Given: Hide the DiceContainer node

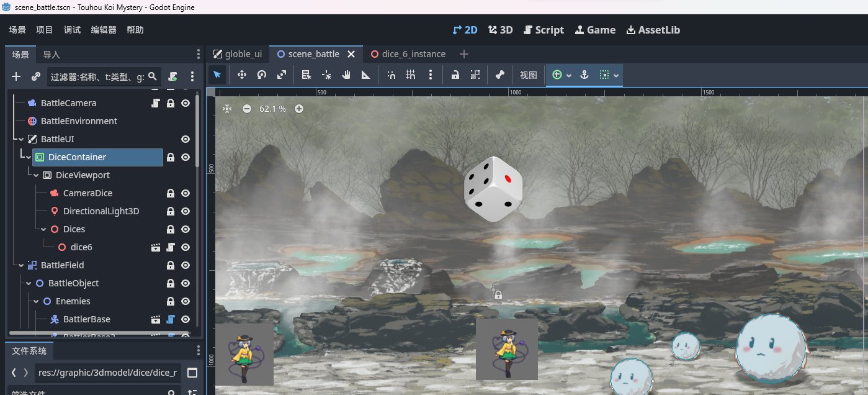Looking at the screenshot, I should [x=186, y=157].
